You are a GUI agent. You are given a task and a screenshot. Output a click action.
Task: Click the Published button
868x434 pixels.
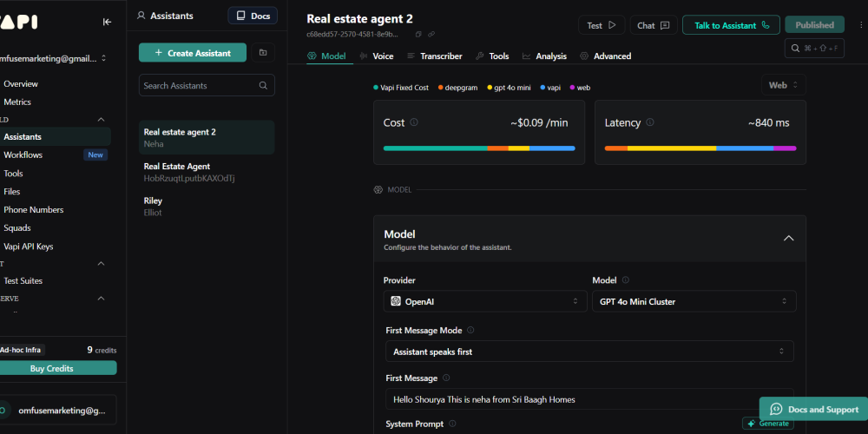click(x=814, y=25)
